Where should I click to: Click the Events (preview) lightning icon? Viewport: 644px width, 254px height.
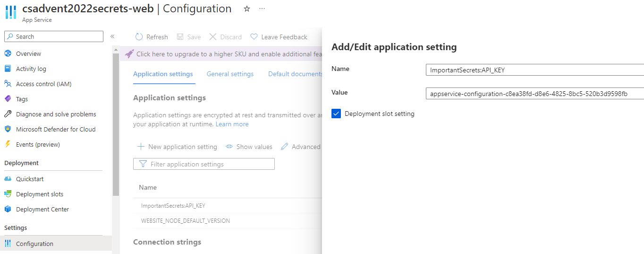(8, 144)
